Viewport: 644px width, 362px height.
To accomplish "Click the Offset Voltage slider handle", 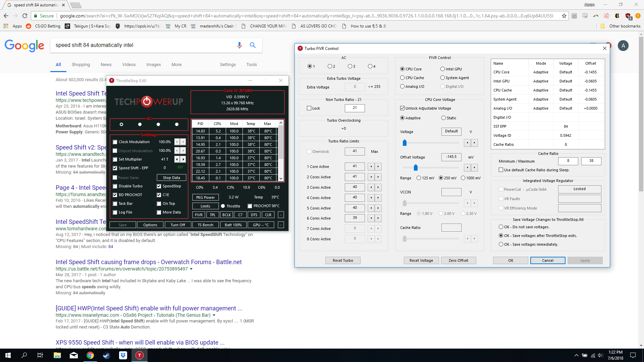I will point(416,168).
